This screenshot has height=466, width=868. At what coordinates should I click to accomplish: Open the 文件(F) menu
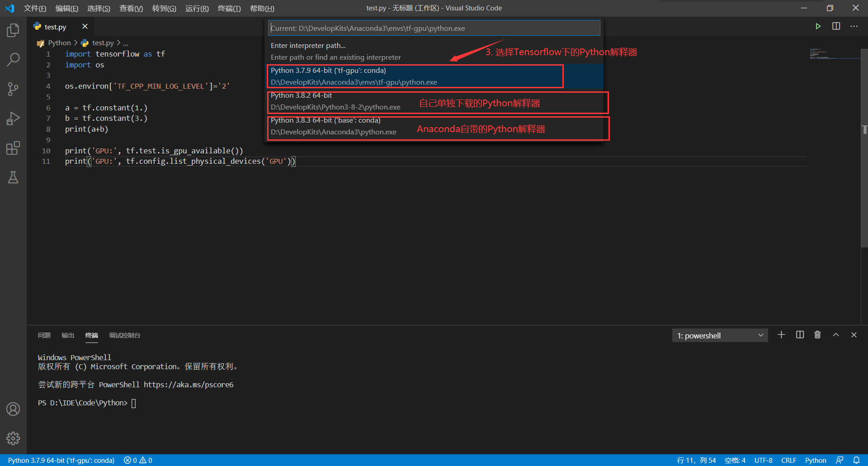pyautogui.click(x=35, y=8)
